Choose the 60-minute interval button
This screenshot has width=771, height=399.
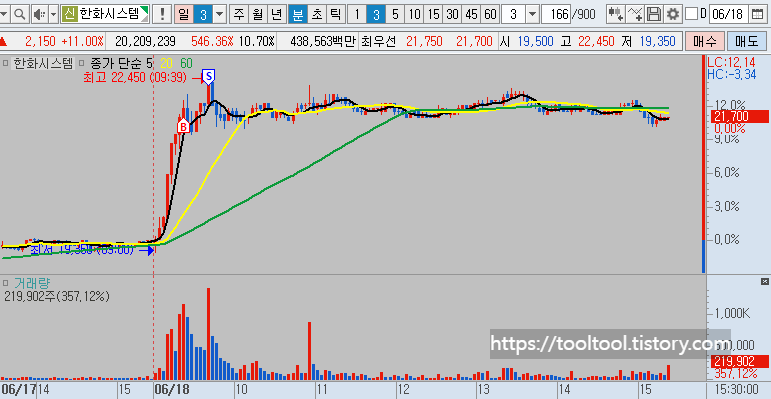(x=490, y=15)
